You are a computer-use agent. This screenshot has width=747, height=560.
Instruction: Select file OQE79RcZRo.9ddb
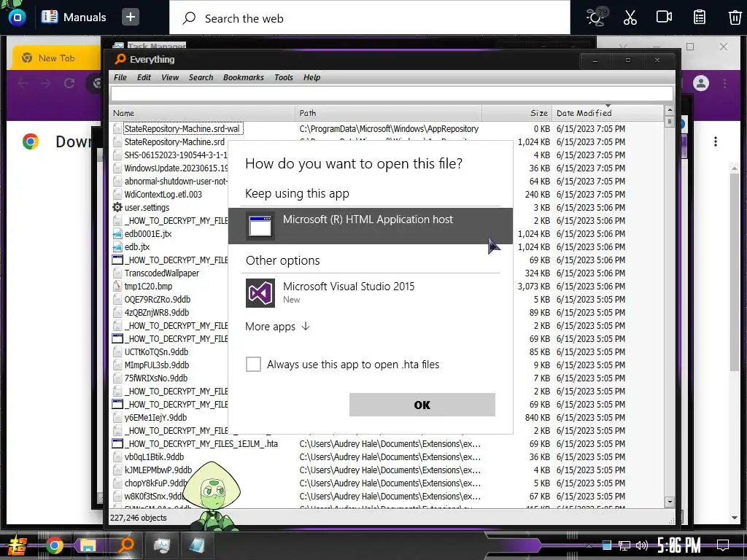pos(158,300)
